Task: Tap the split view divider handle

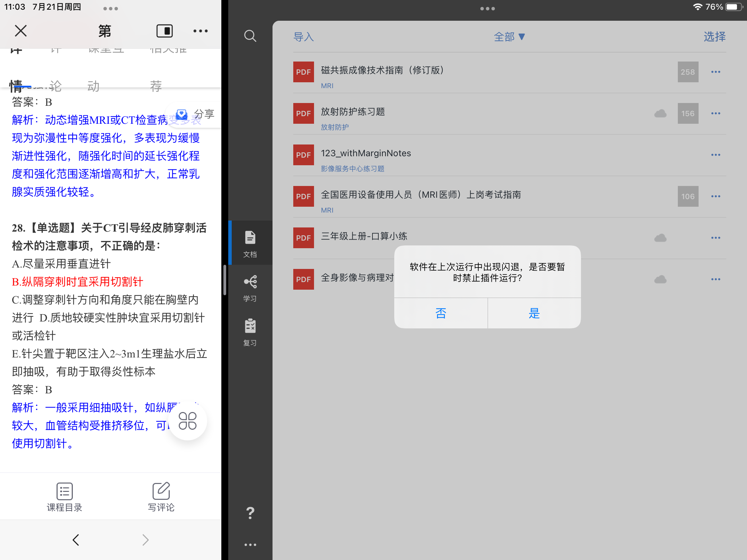Action: (x=225, y=280)
